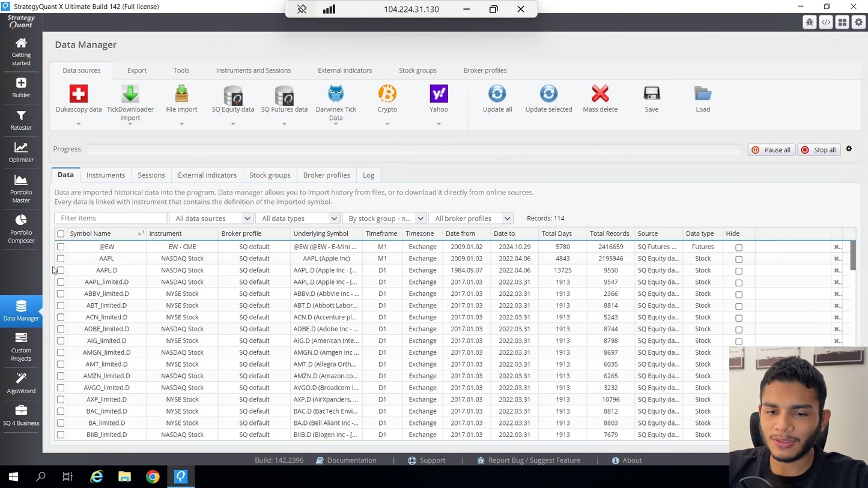Check the Hide box for @EW
Image resolution: width=868 pixels, height=488 pixels.
739,247
